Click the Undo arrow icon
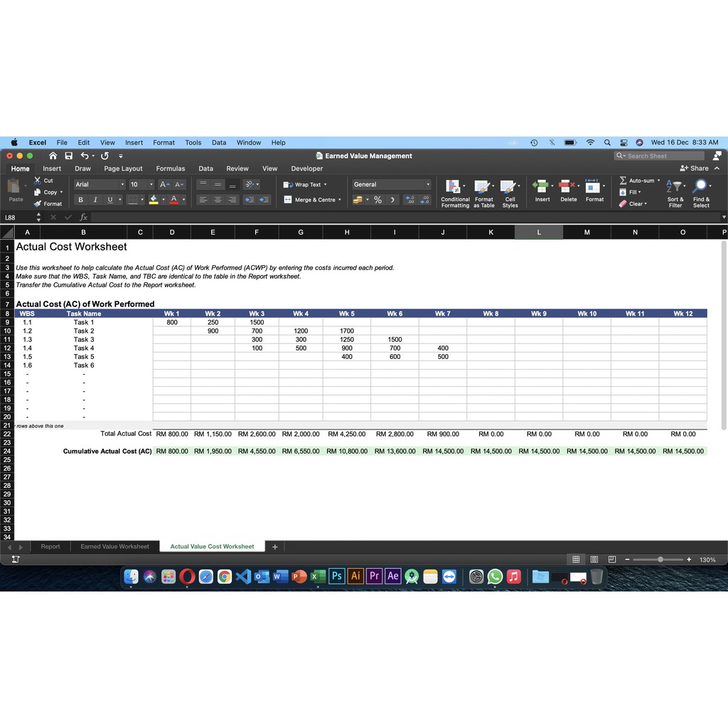The width and height of the screenshot is (728, 728). click(85, 156)
